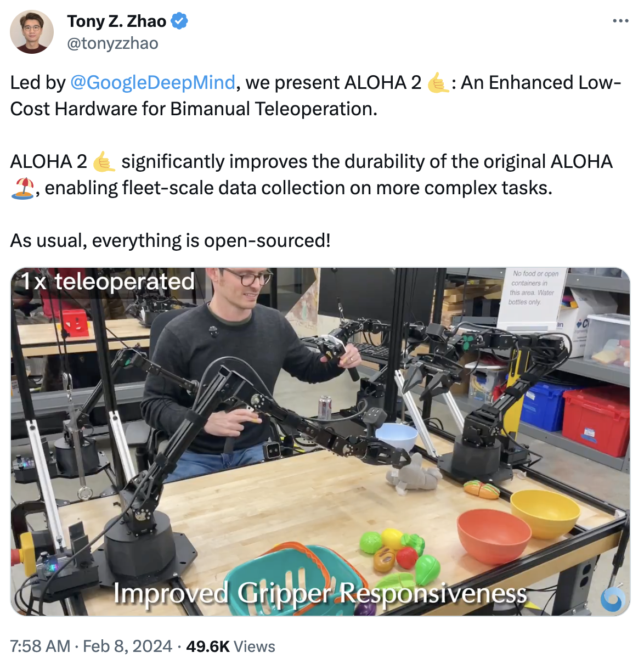Click the orange bowl in the video
This screenshot has width=644, height=664.
tap(494, 536)
